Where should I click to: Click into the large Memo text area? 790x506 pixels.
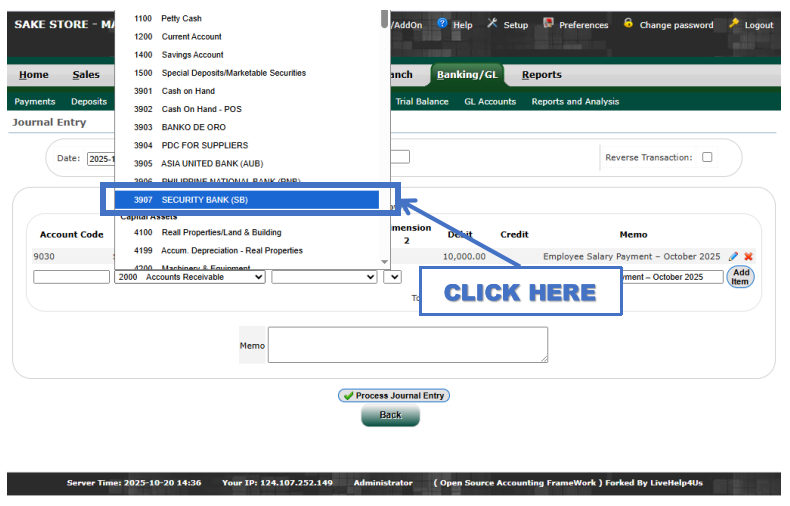407,345
